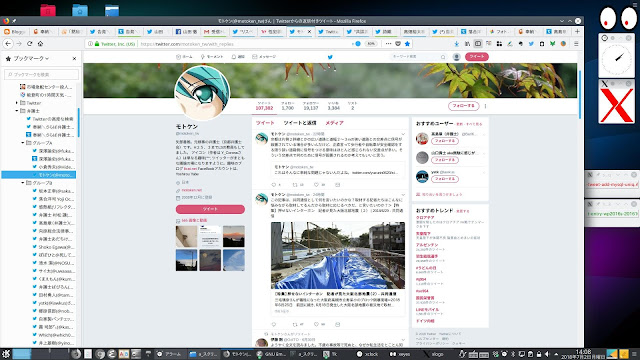Click the Twitter ホーム nav link
The width and height of the screenshot is (640, 360).
coord(184,57)
